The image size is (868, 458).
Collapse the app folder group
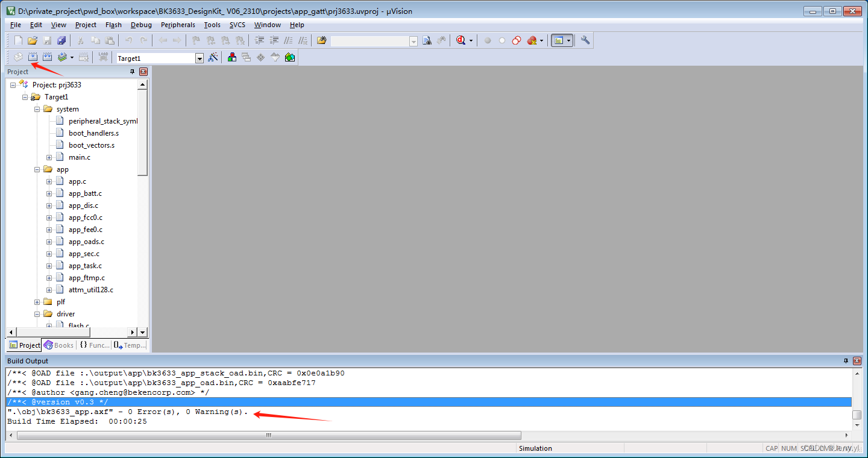[37, 169]
